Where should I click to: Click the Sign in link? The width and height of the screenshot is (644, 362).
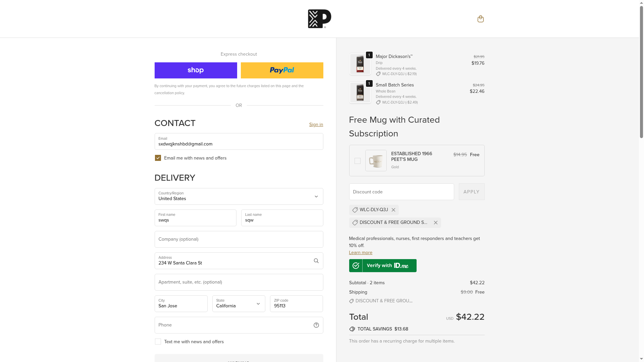[x=316, y=125]
